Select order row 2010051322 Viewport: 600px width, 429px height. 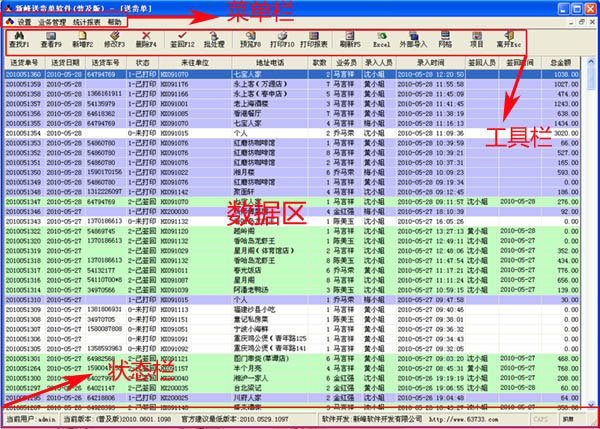[292, 231]
